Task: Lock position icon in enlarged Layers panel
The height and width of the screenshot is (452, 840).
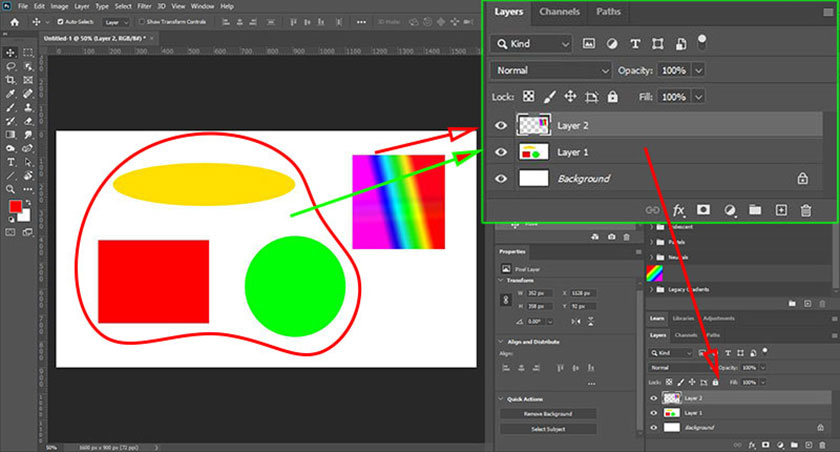Action: coord(570,96)
